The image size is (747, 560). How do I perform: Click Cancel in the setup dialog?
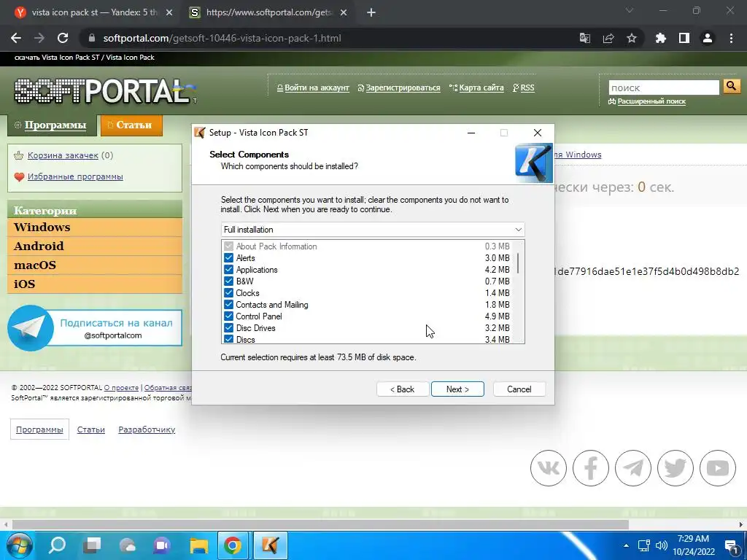pyautogui.click(x=519, y=389)
